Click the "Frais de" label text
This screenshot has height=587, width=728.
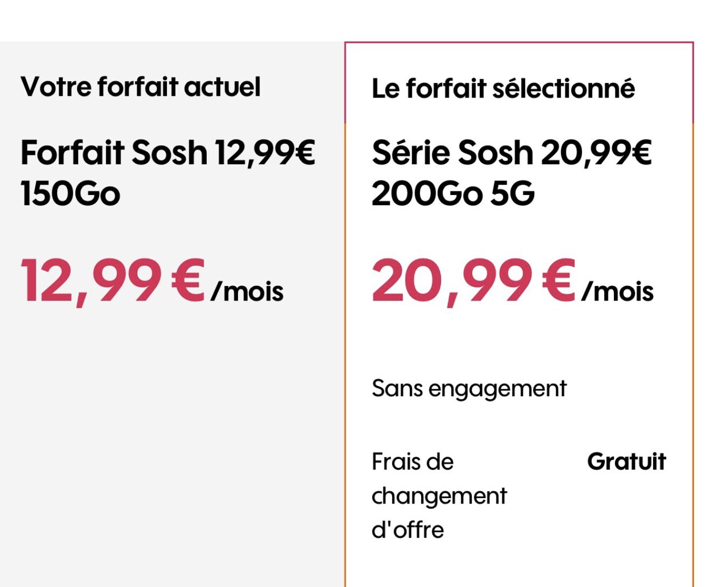coord(412,462)
